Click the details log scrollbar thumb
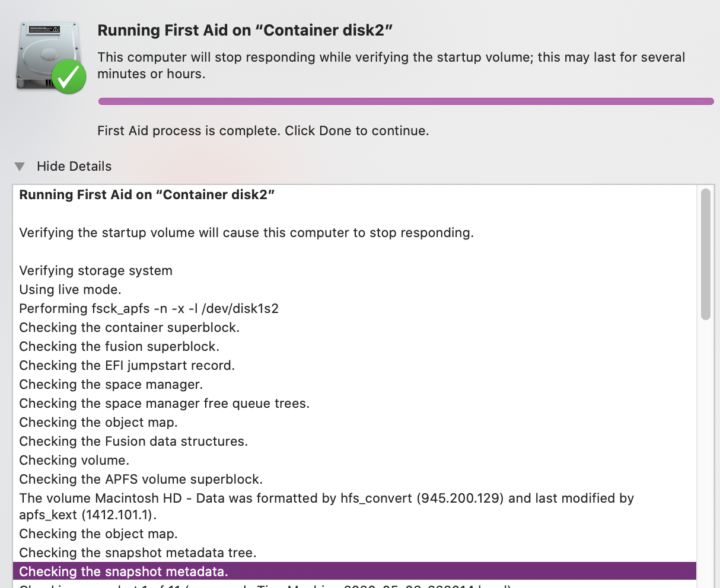Image resolution: width=720 pixels, height=588 pixels. 705,254
